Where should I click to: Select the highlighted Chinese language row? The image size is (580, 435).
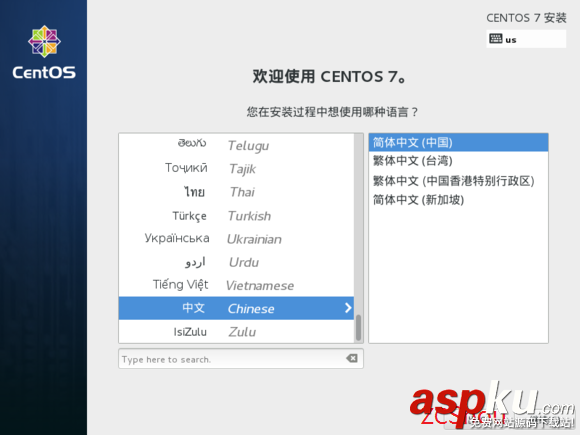click(x=236, y=308)
